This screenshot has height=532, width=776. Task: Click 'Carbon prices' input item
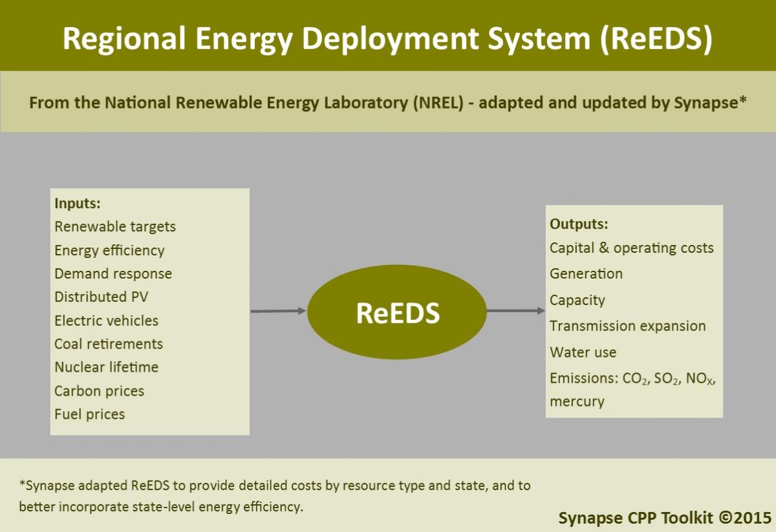tap(99, 391)
